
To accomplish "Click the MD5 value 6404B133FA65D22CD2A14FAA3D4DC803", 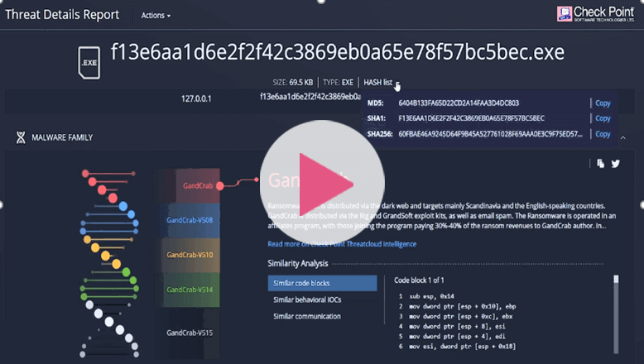I will coord(459,103).
